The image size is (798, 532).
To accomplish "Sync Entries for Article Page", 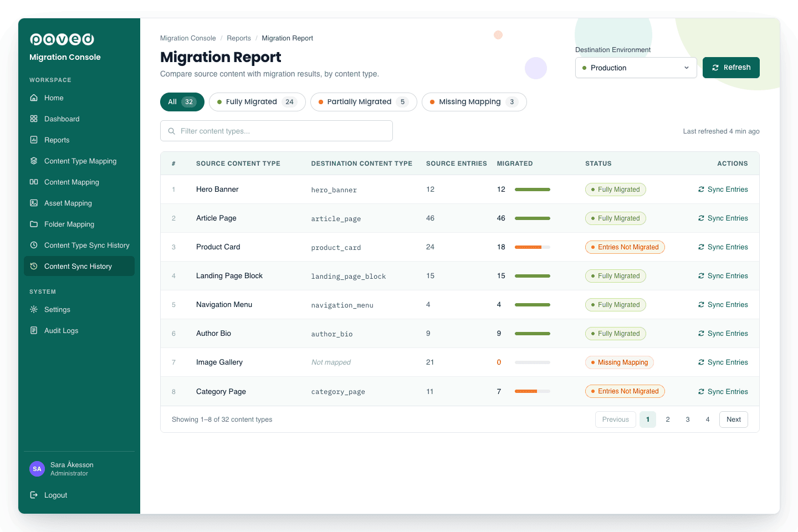I will [x=723, y=218].
